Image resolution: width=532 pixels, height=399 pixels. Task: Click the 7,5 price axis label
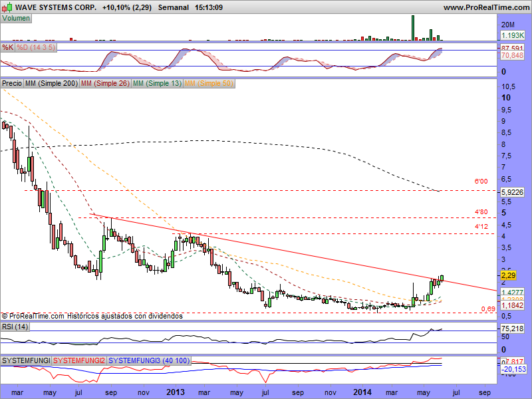[506, 156]
